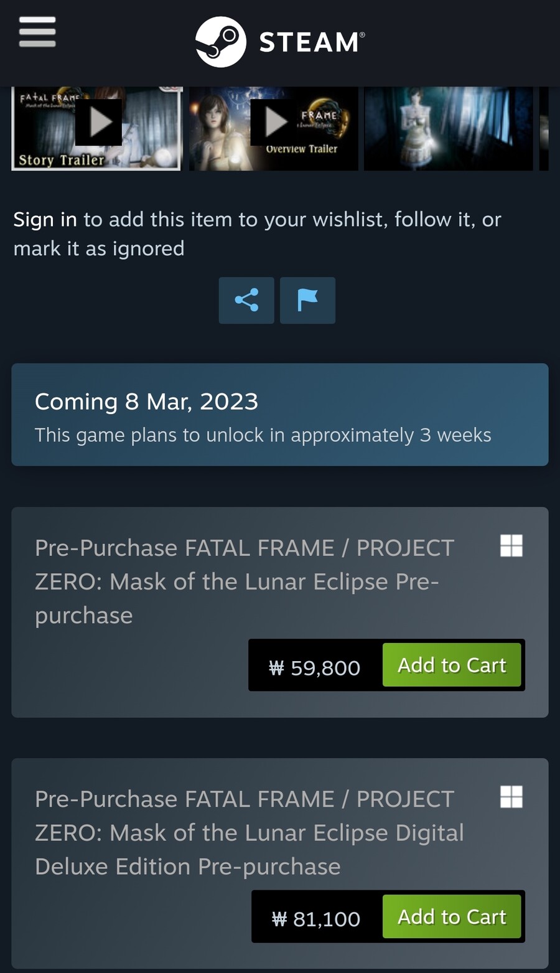Click the ₩ 81,100 price label

(316, 919)
